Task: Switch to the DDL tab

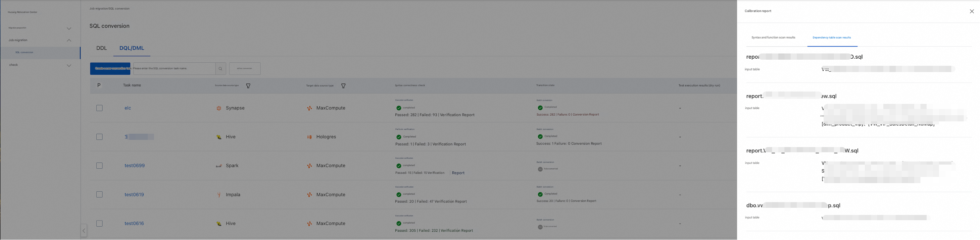Action: [102, 48]
